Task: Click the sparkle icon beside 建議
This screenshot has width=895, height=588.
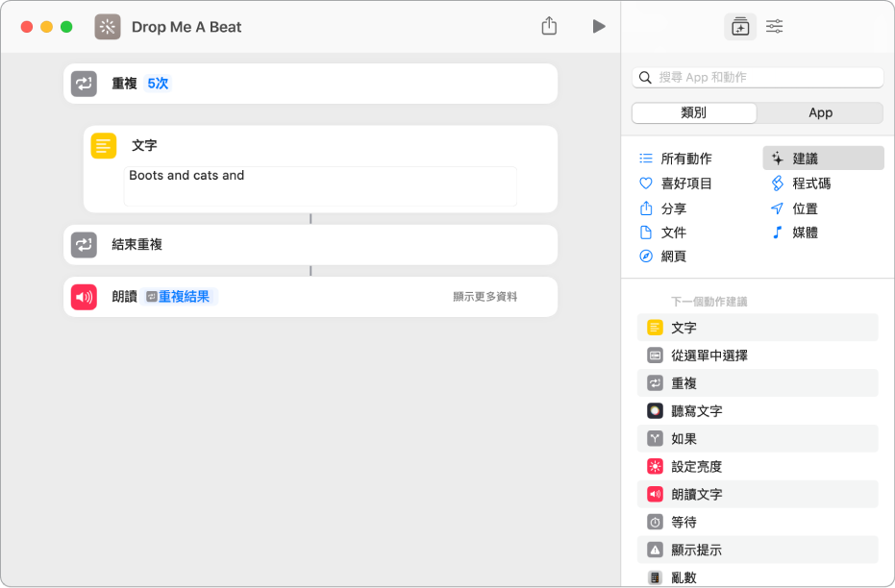Action: (x=778, y=159)
